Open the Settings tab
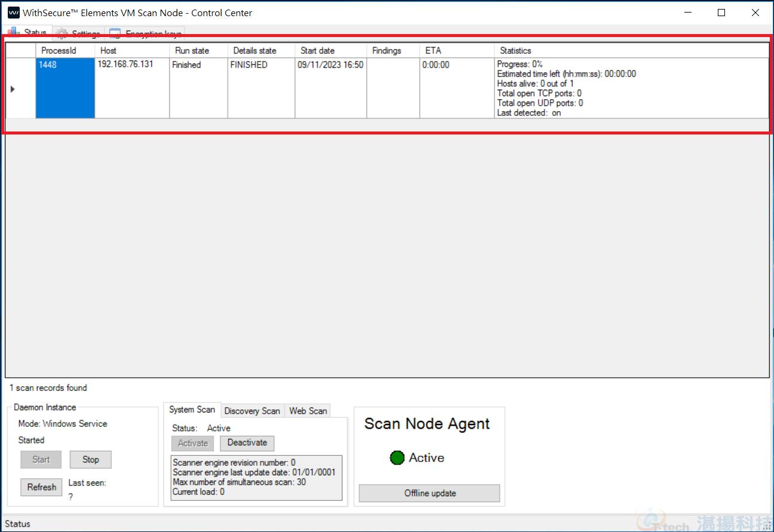774x532 pixels. tap(78, 33)
